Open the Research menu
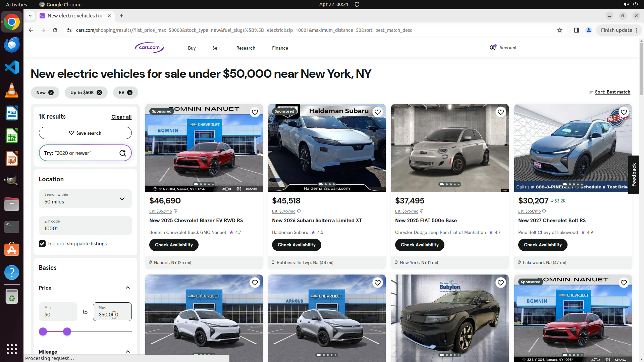 click(246, 48)
